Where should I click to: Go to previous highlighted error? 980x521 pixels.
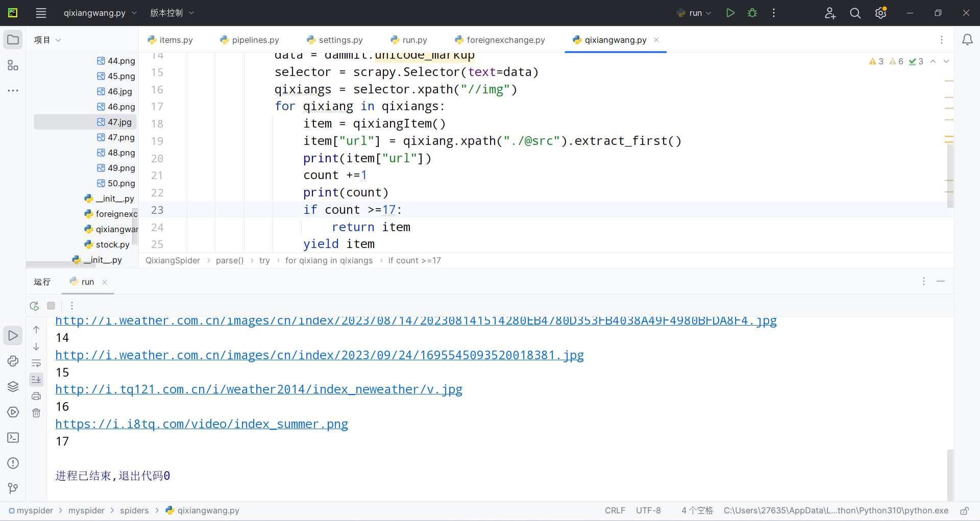click(x=933, y=61)
